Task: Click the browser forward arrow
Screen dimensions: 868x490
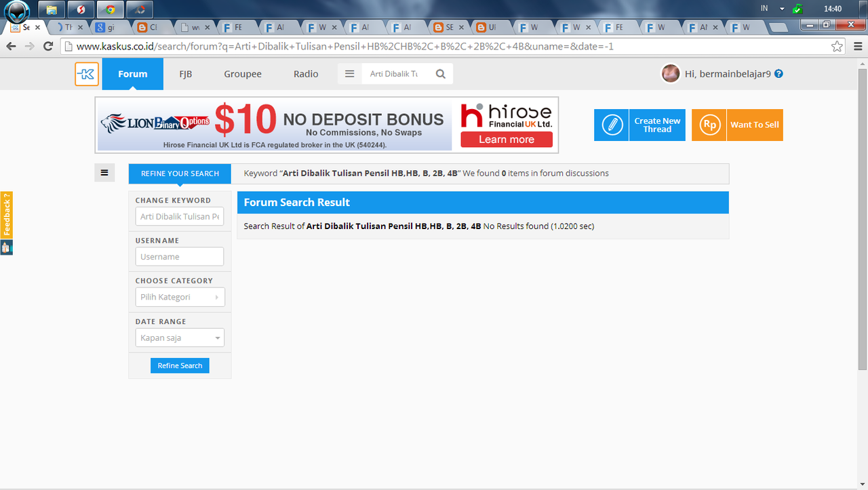Action: pos(29,46)
